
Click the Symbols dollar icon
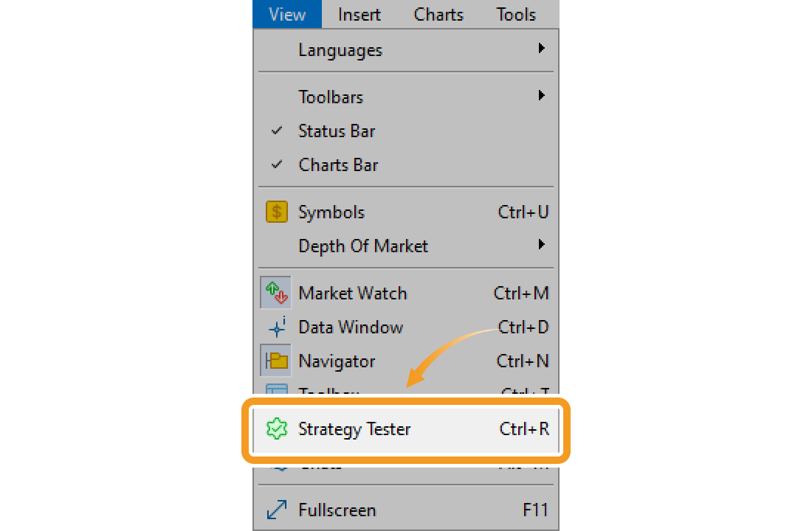276,212
